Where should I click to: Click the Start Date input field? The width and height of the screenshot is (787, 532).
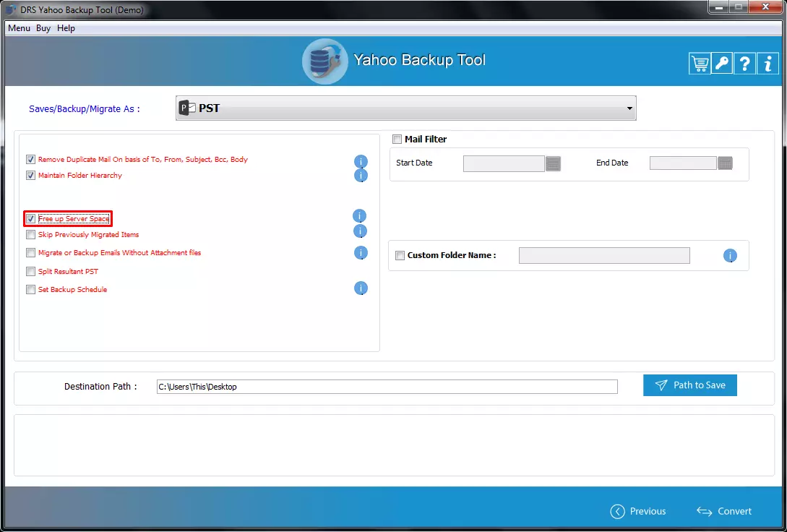tap(504, 163)
